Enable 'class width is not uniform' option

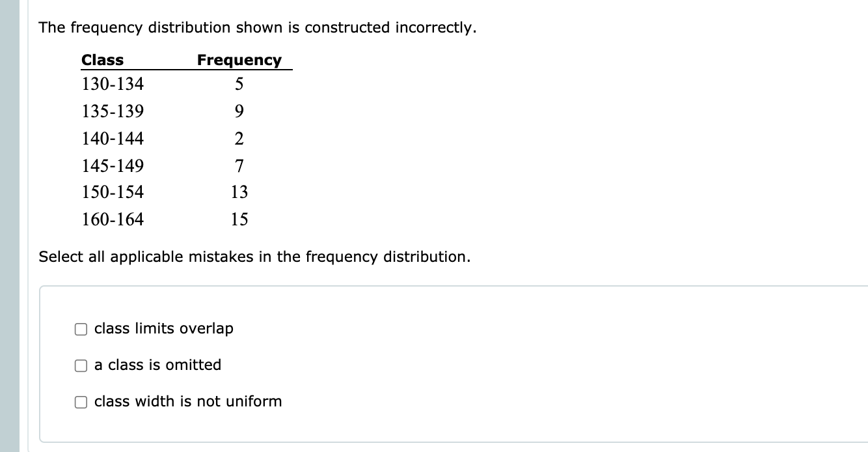coord(81,402)
